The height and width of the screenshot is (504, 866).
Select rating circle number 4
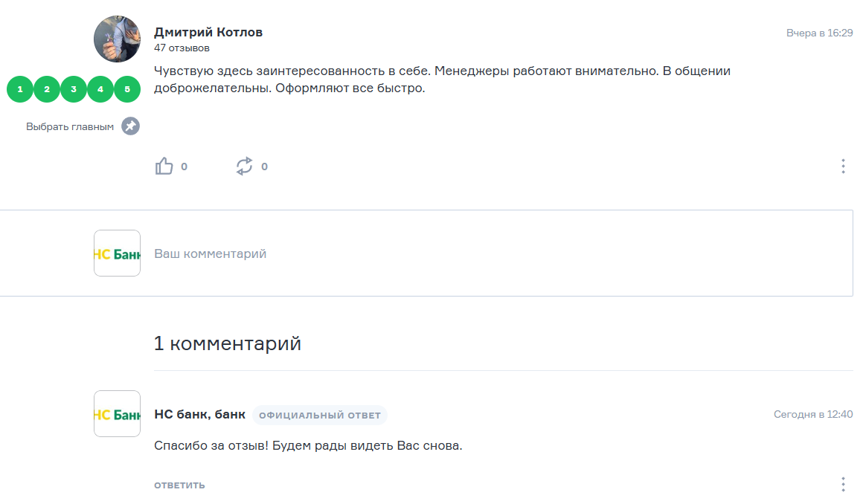[100, 89]
